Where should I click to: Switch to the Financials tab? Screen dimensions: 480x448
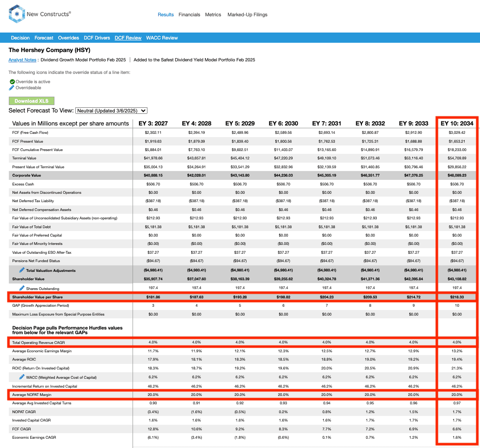189,15
